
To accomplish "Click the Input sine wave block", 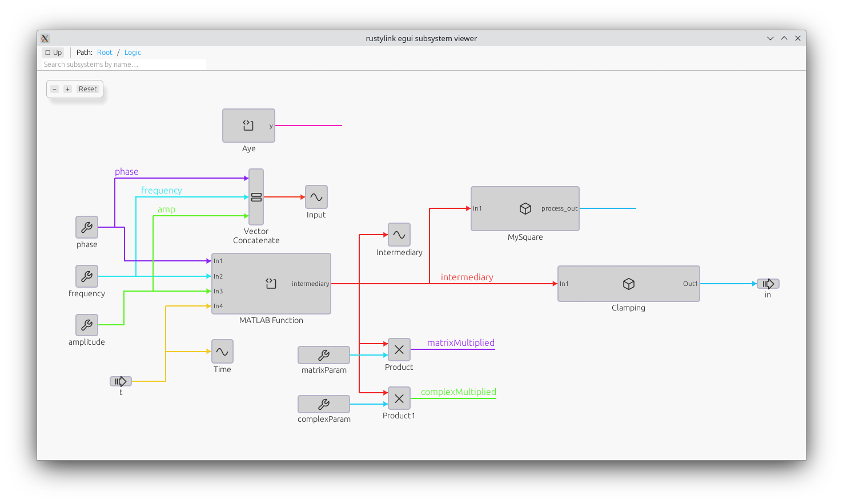I will point(316,197).
